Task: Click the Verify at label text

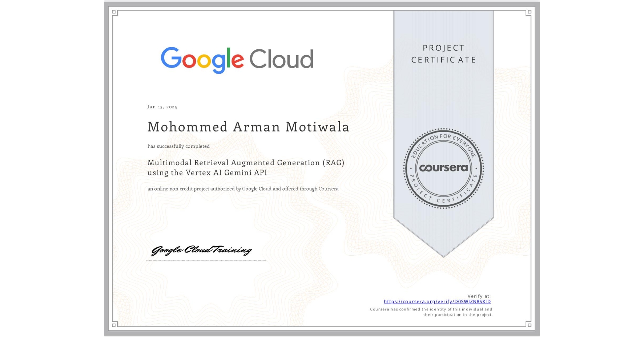Action: point(478,296)
